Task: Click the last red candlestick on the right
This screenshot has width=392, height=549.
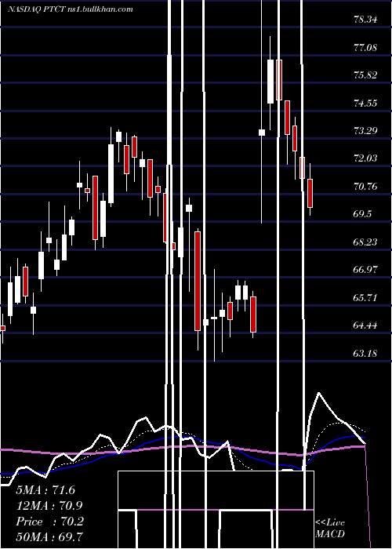Action: [310, 193]
